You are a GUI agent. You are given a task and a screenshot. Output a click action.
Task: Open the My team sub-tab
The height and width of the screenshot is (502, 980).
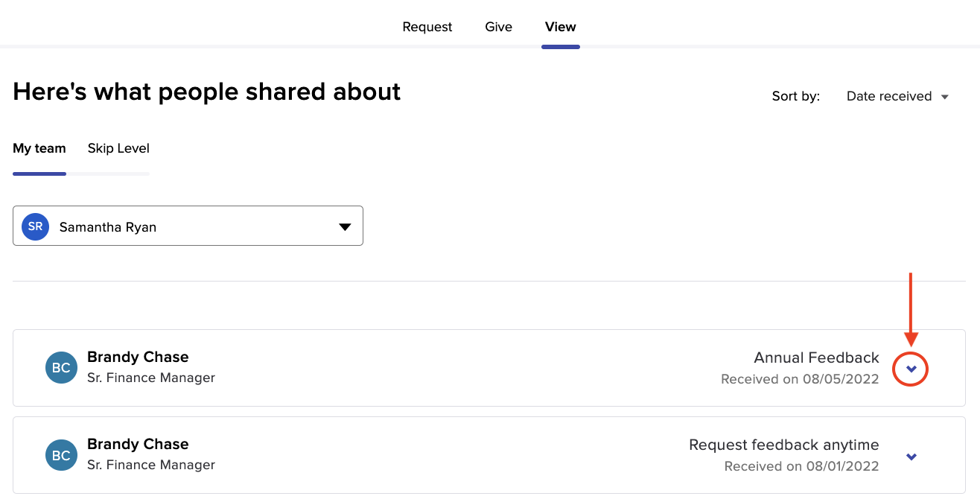click(x=39, y=148)
